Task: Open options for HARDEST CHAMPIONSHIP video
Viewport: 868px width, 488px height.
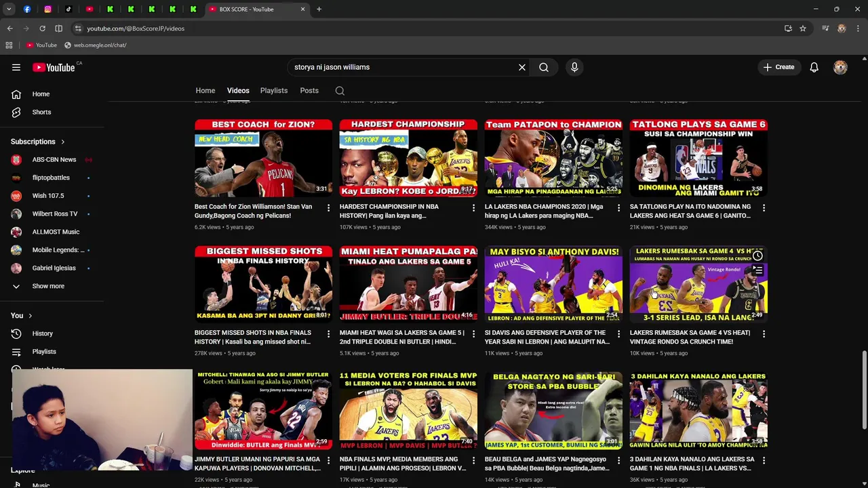Action: (473, 207)
